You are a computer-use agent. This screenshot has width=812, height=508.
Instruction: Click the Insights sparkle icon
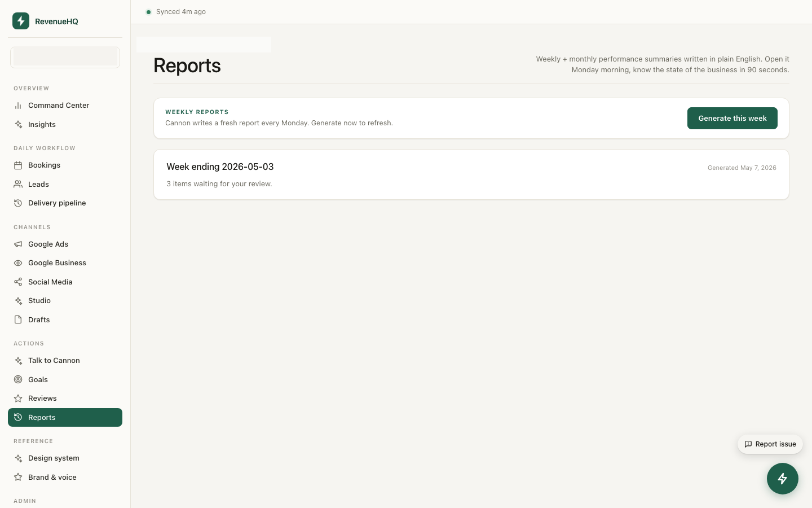tap(18, 125)
